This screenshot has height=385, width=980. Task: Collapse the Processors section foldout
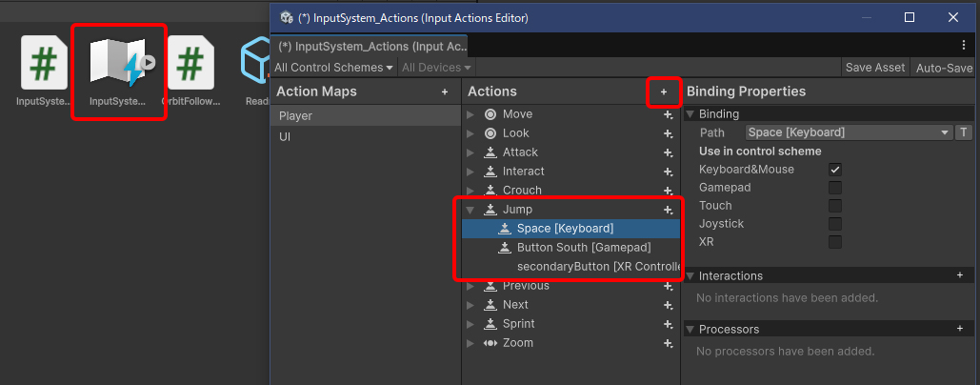(x=690, y=330)
